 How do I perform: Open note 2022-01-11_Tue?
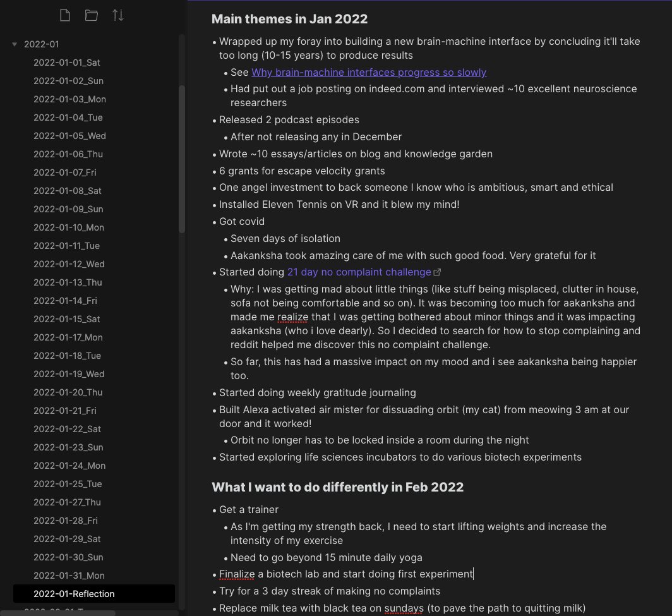tap(67, 246)
